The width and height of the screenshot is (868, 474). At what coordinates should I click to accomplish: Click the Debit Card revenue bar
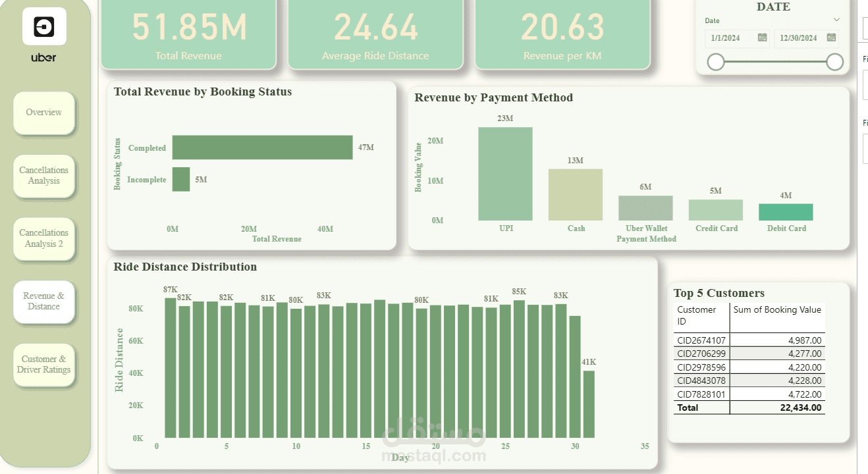786,212
